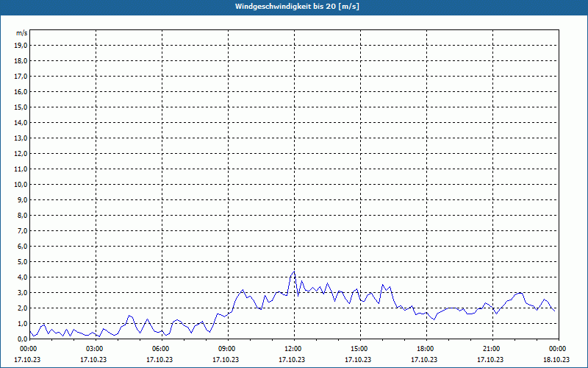The width and height of the screenshot is (588, 368).
Task: Select the '14,0' y-axis label
Action: pyautogui.click(x=21, y=122)
